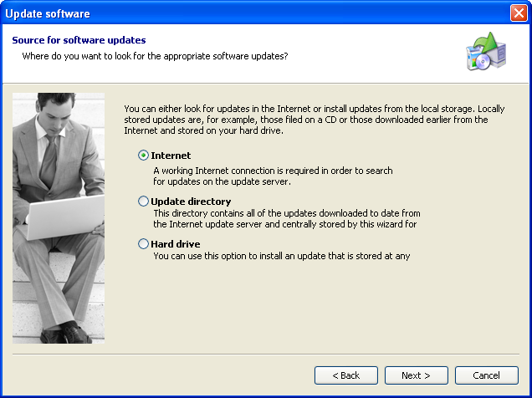Click the Next button

point(416,375)
